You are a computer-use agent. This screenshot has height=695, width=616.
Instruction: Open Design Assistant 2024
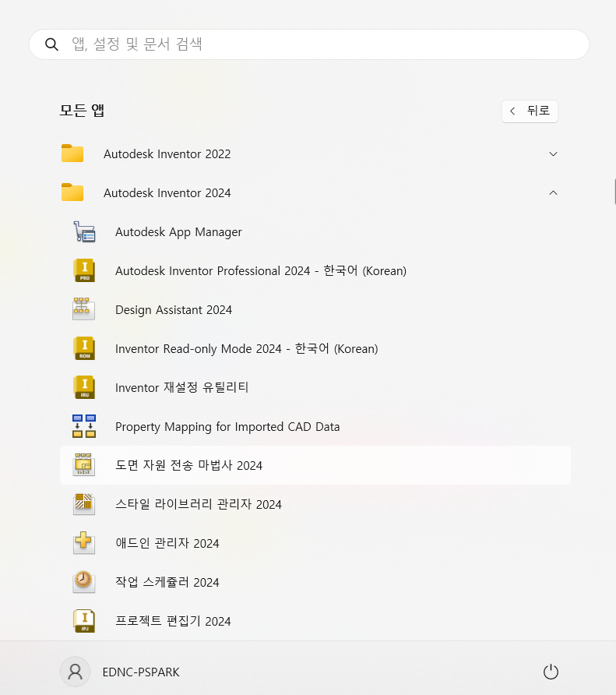click(x=315, y=310)
